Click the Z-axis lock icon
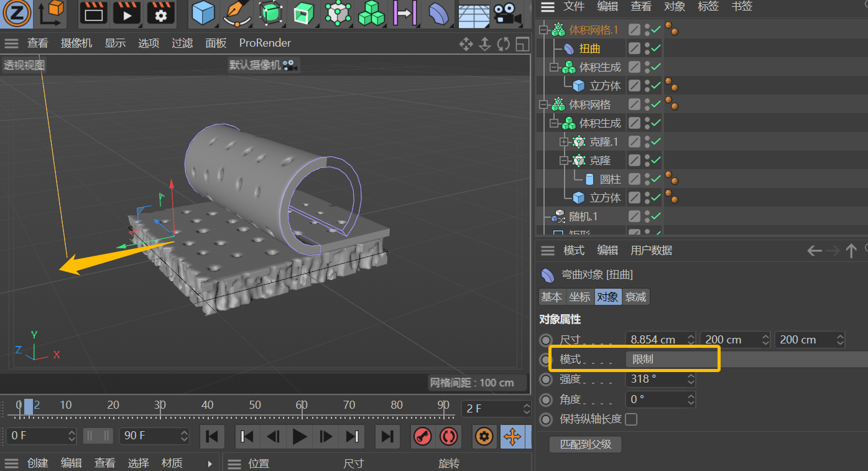The image size is (868, 471). pos(17,13)
